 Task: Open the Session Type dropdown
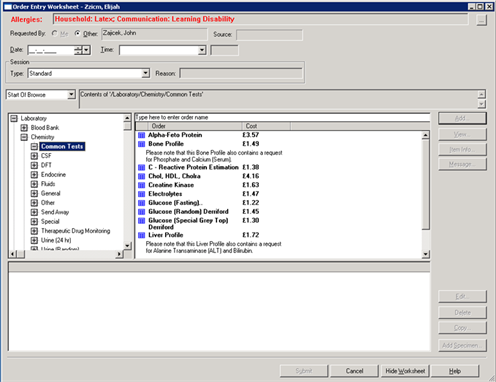145,73
